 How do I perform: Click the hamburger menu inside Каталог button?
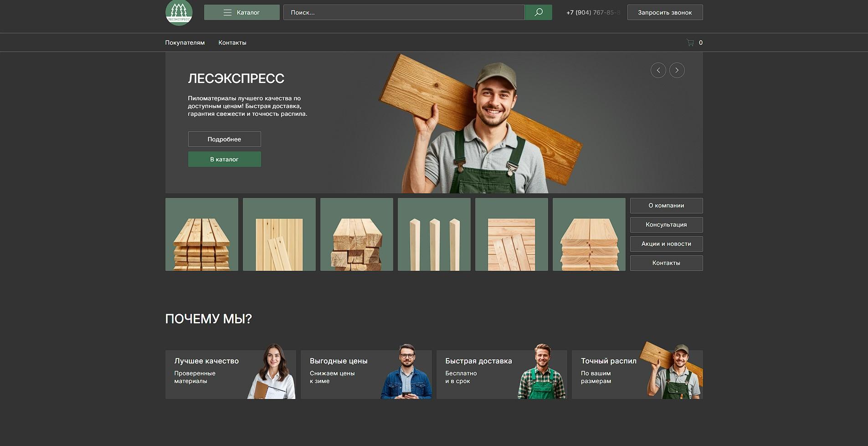pos(227,12)
